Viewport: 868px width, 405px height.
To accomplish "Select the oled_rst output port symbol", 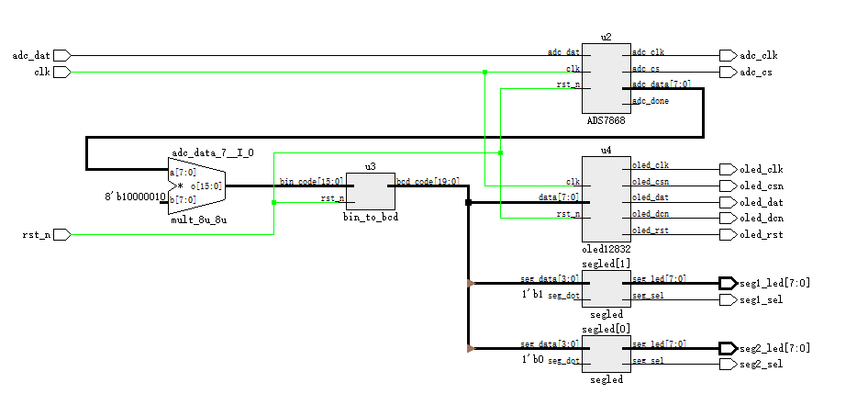I will point(729,235).
